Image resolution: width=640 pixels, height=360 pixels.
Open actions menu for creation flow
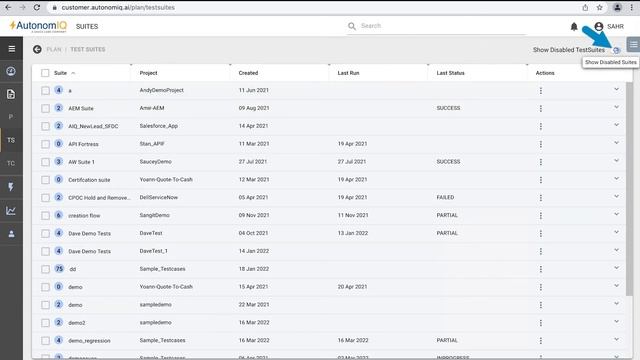click(x=541, y=216)
